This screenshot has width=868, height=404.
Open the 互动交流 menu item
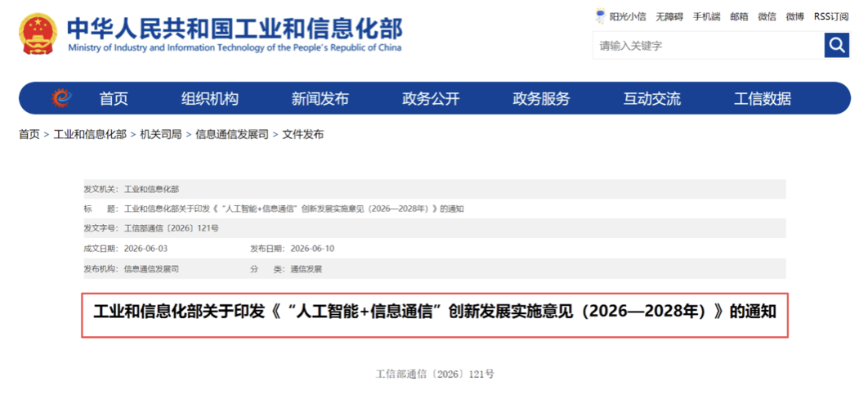click(652, 99)
